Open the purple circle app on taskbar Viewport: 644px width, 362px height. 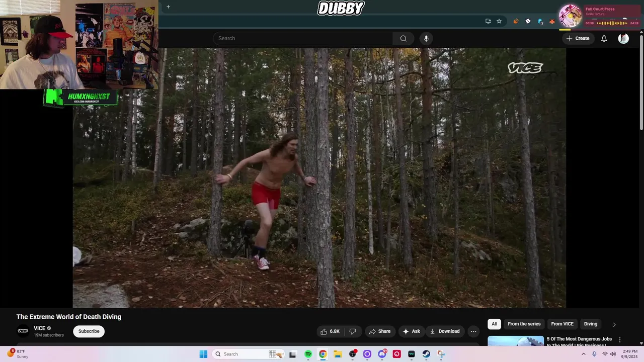click(x=367, y=354)
